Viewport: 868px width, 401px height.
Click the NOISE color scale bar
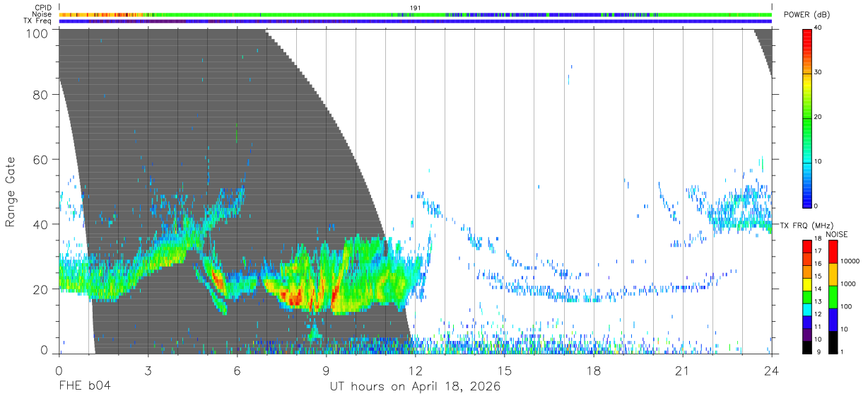point(833,296)
